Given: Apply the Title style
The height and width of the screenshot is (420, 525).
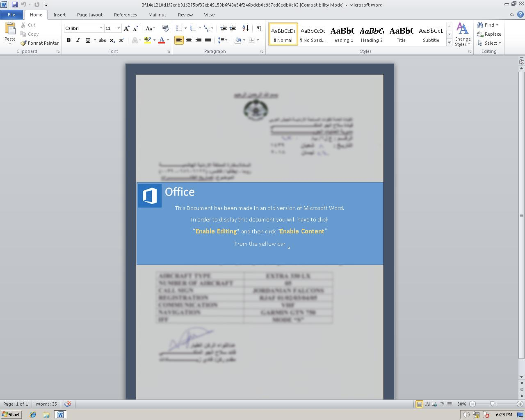Looking at the screenshot, I should tap(401, 34).
